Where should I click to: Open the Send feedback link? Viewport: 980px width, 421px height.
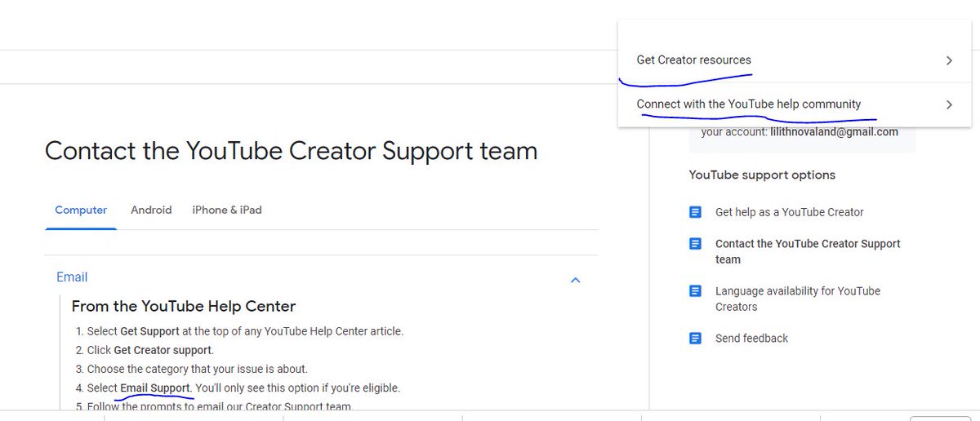click(x=751, y=338)
